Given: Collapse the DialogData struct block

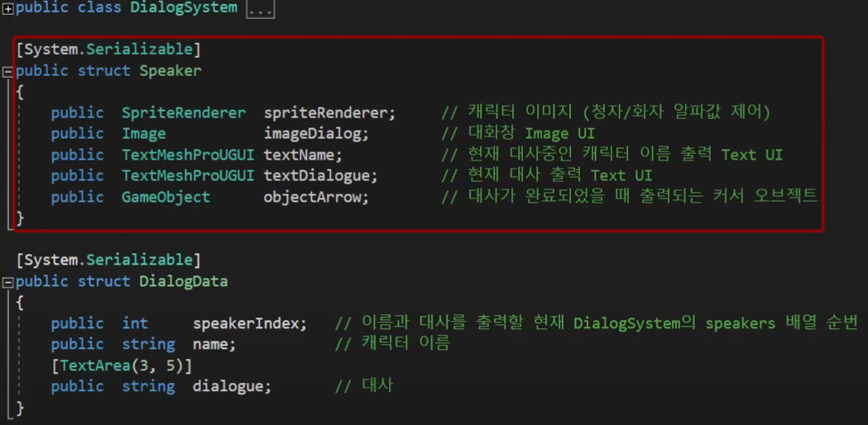Looking at the screenshot, I should tap(7, 282).
